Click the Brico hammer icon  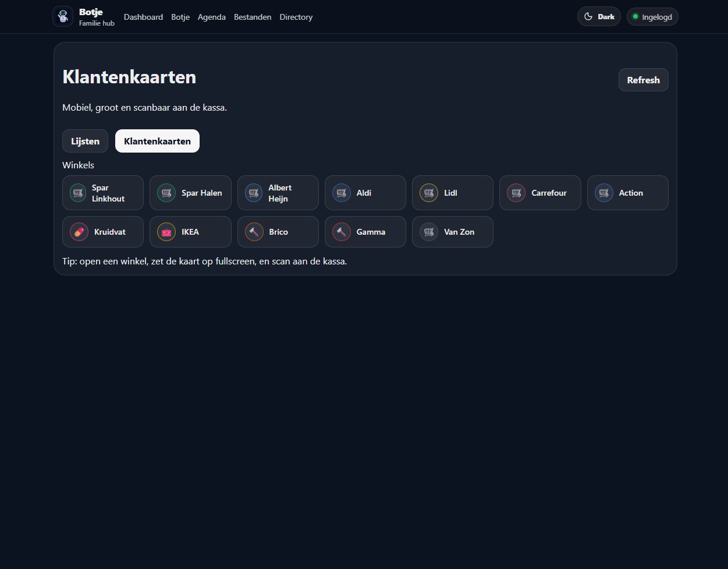254,232
